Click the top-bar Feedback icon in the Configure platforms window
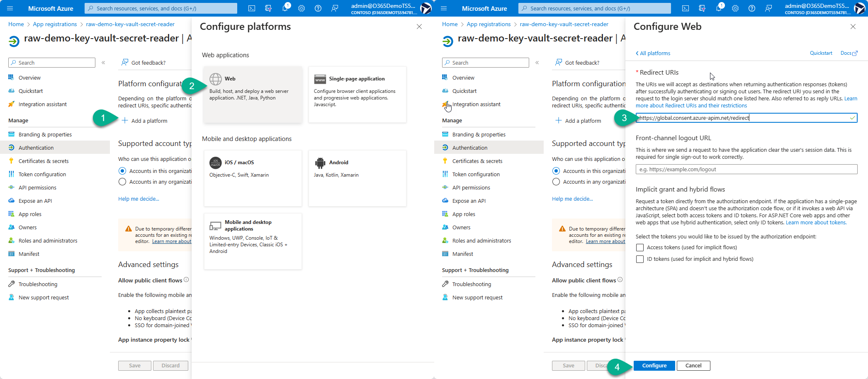This screenshot has width=868, height=379. pyautogui.click(x=335, y=8)
